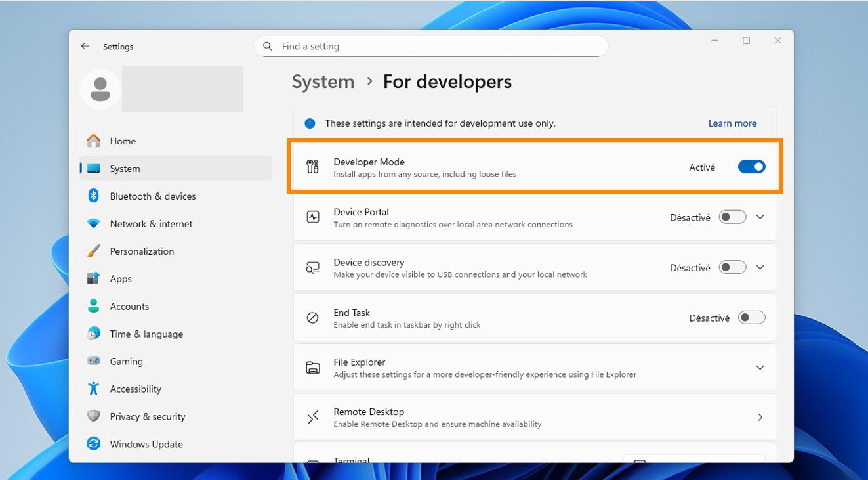Click the System monitor icon
The width and height of the screenshot is (868, 480).
94,169
